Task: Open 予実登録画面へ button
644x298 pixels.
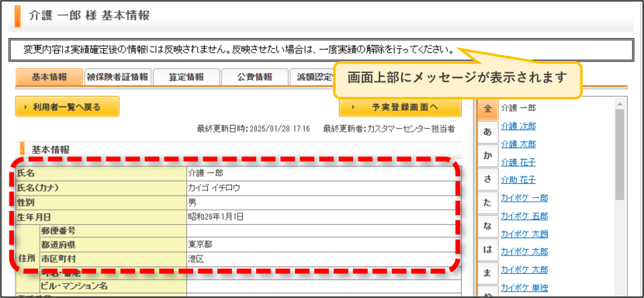Action: click(400, 107)
